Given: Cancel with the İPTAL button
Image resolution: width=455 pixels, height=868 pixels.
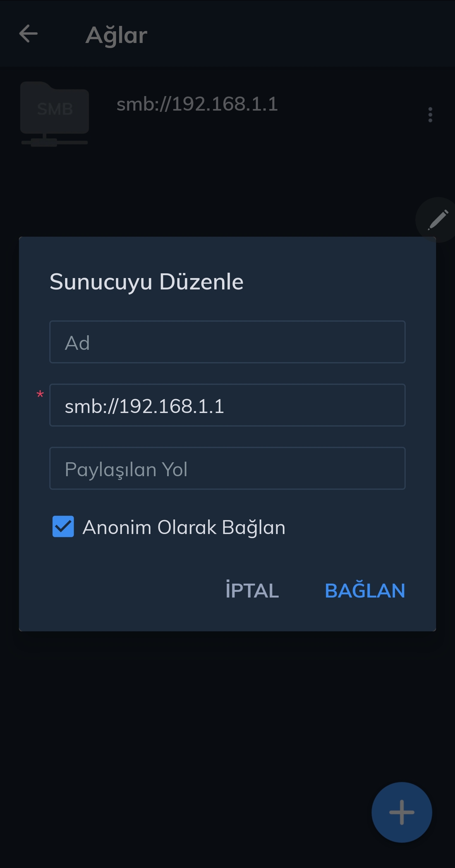Looking at the screenshot, I should 252,590.
